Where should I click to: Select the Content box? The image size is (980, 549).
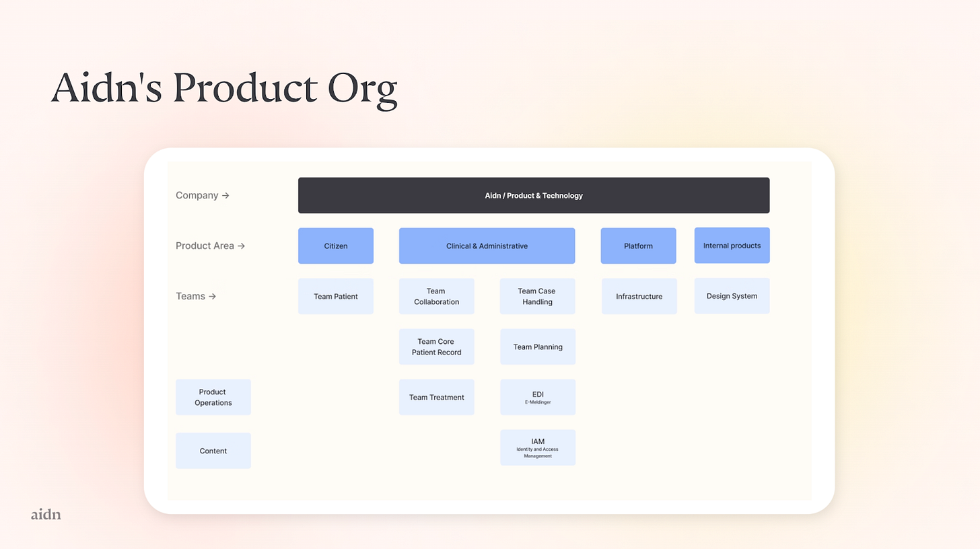pyautogui.click(x=213, y=451)
